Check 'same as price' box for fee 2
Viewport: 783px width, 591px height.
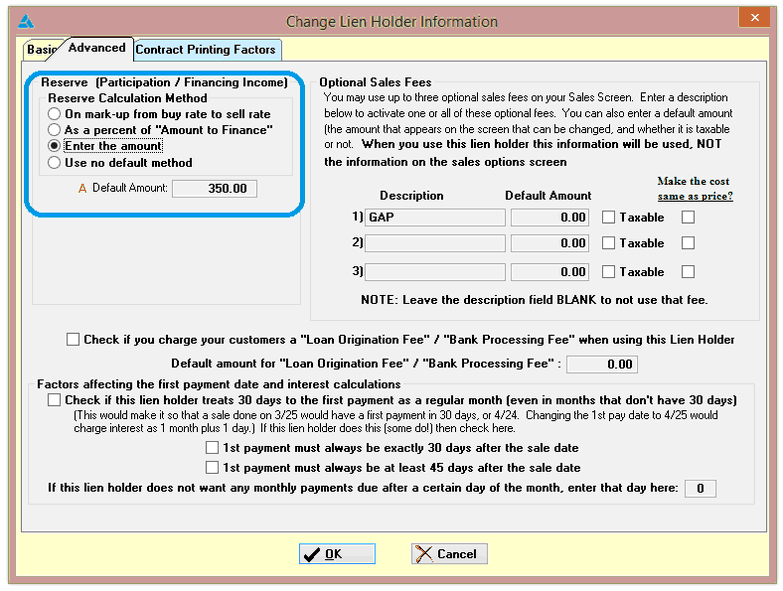(688, 243)
